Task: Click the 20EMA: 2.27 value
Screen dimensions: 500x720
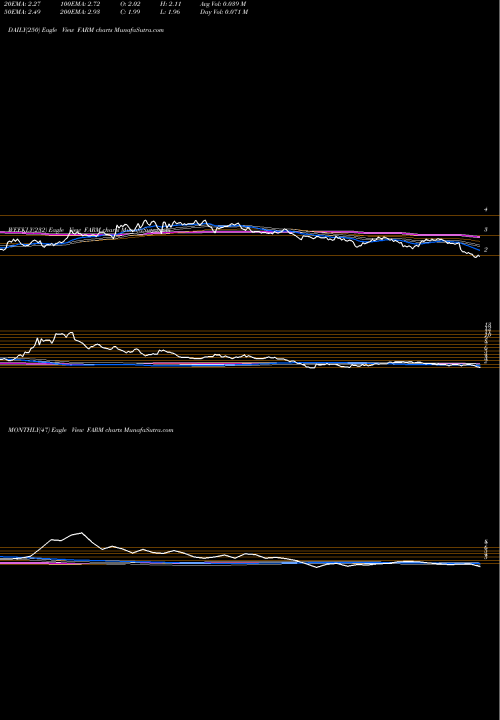Action: (22, 4)
